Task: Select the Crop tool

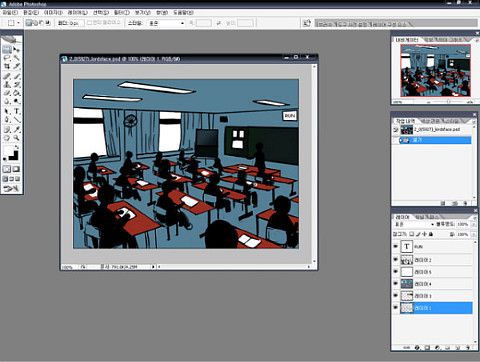Action: point(7,67)
